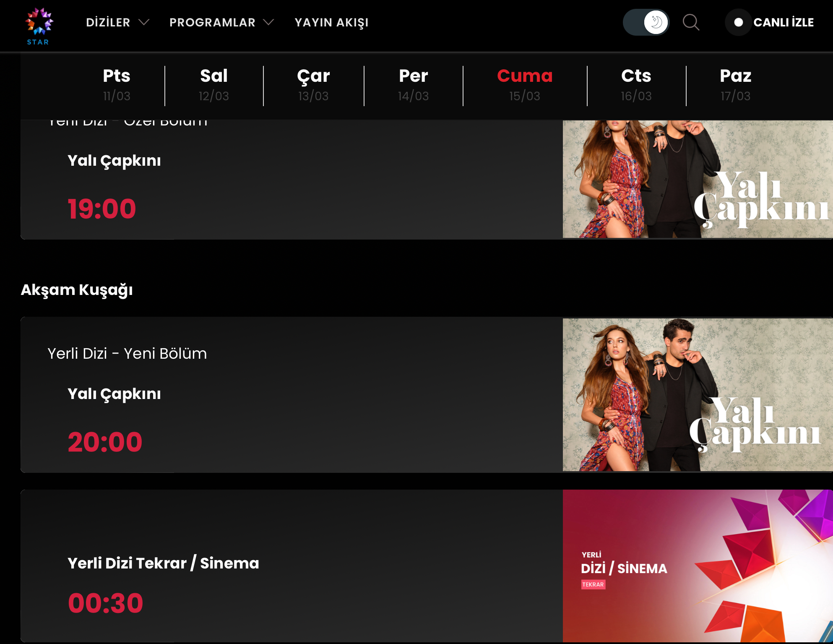Open the Yerli Dizi / Sinema thumbnail
The width and height of the screenshot is (833, 644).
(x=698, y=566)
